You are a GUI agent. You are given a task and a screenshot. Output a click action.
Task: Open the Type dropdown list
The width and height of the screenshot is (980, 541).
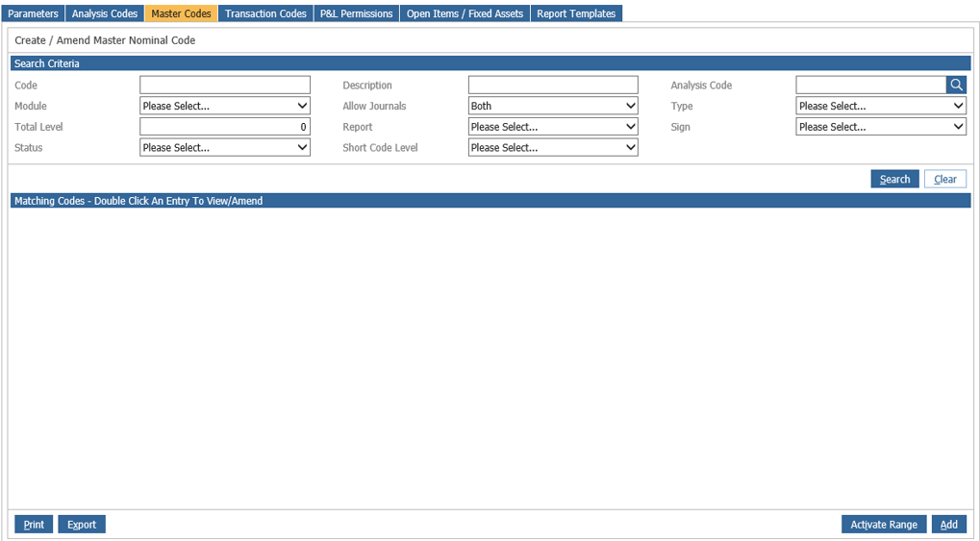881,106
